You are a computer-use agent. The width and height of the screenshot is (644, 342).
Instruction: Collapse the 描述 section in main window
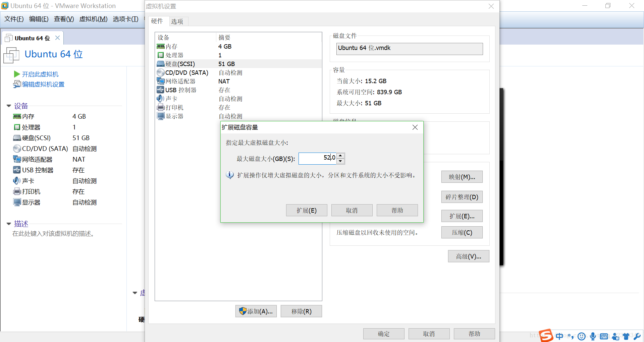pos(9,224)
